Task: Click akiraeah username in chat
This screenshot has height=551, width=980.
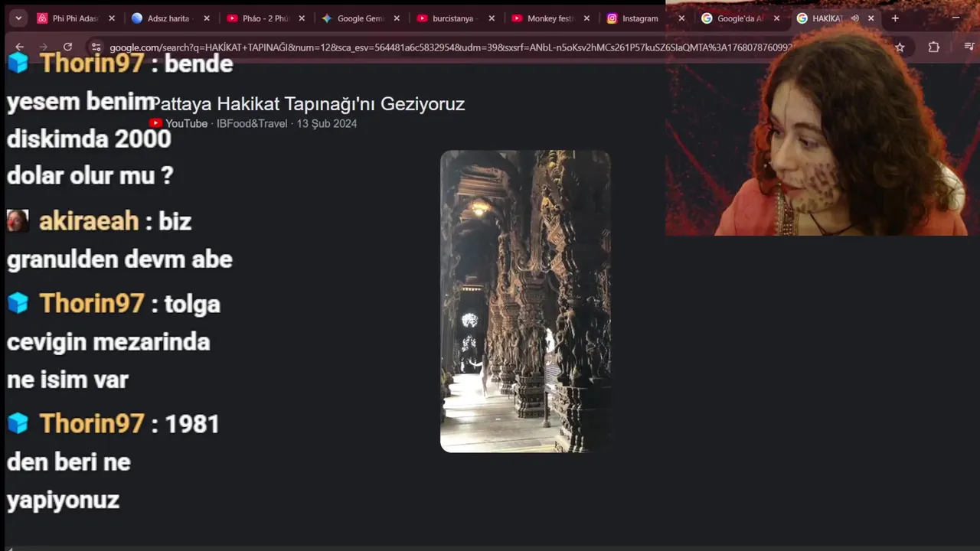Action: click(89, 221)
